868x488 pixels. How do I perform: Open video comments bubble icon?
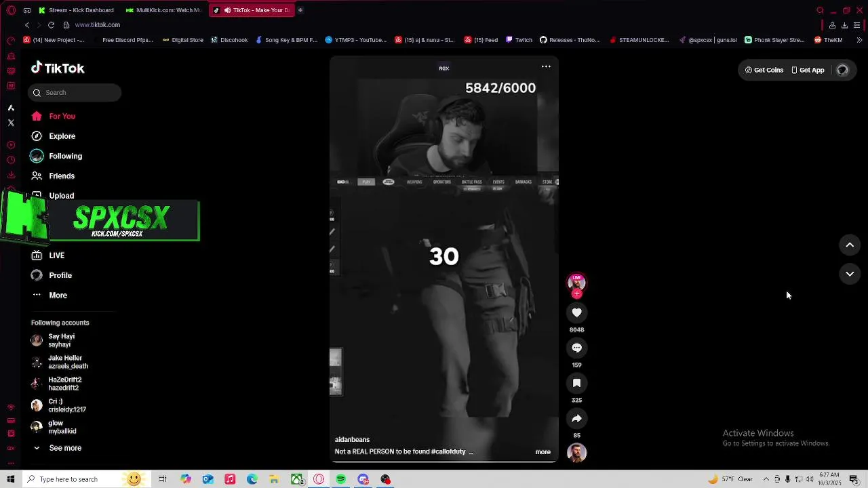click(x=576, y=348)
